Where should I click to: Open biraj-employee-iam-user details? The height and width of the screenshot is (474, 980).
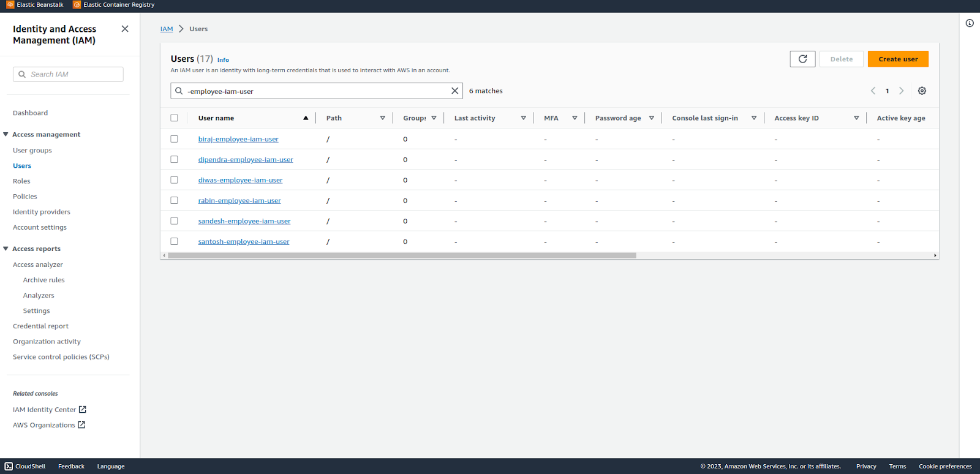tap(238, 139)
